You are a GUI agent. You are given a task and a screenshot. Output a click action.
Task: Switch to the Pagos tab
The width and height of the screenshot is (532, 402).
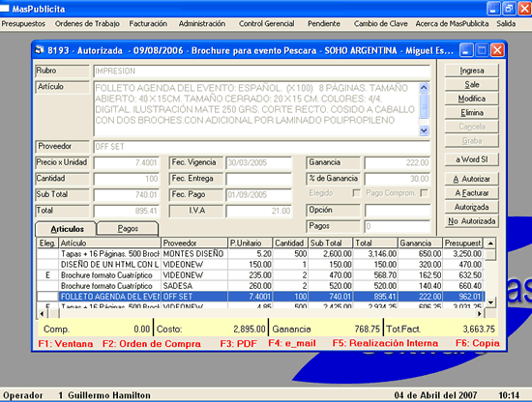pos(128,228)
